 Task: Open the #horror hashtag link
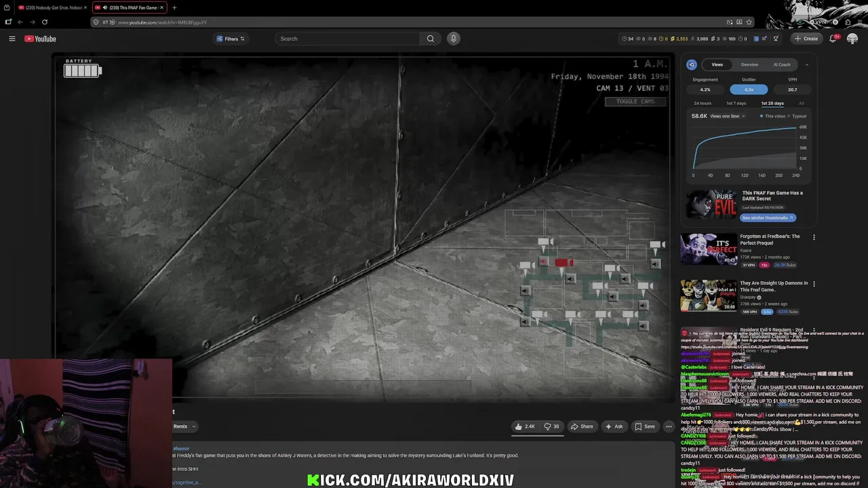click(x=181, y=449)
